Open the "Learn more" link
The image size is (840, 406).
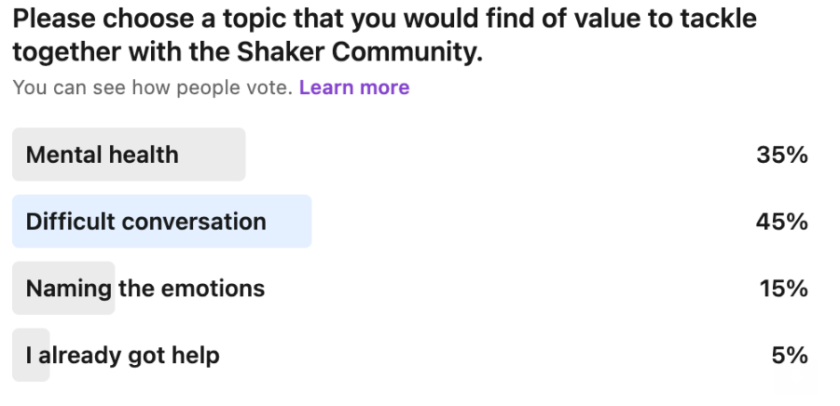pyautogui.click(x=354, y=88)
